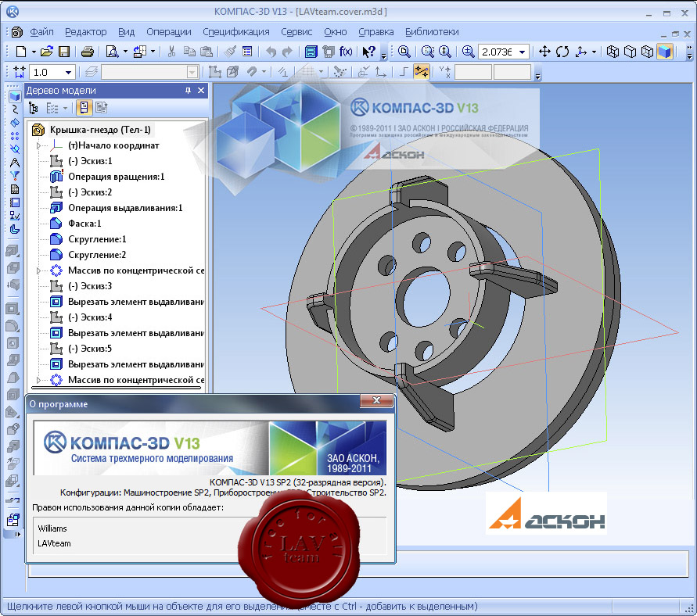Select the Part editing cube icon atop sidebar
Screen dimensions: 697x616
[15, 96]
